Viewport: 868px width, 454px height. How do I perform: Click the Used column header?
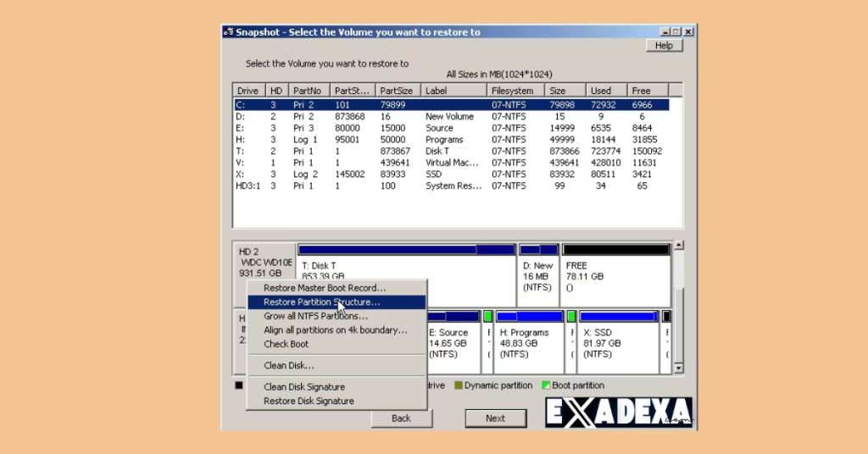tap(606, 91)
